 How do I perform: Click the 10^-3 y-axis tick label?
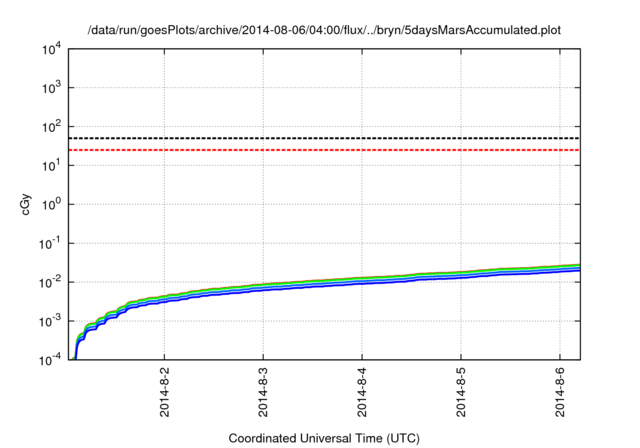tap(51, 322)
